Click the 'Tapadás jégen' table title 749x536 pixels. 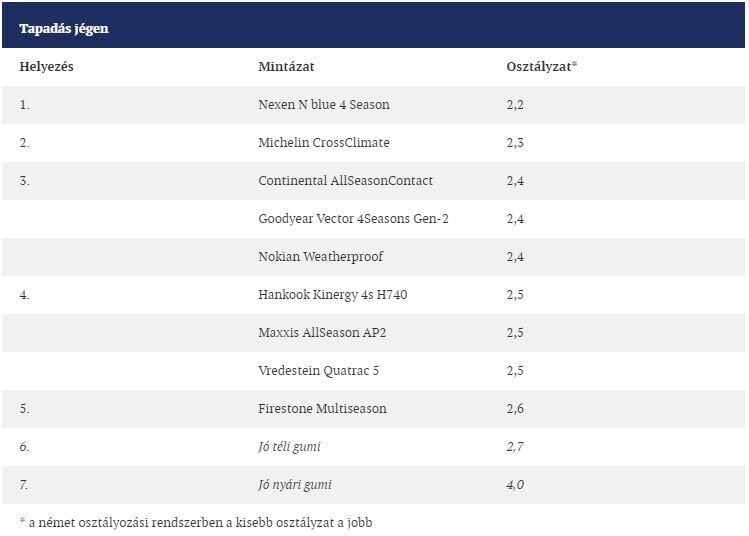coord(64,29)
